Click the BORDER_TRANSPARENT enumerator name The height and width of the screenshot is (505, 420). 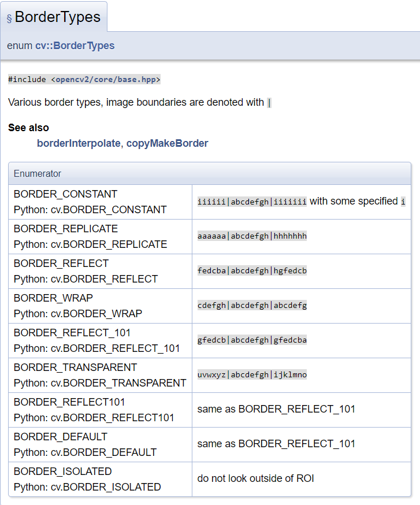pos(75,367)
